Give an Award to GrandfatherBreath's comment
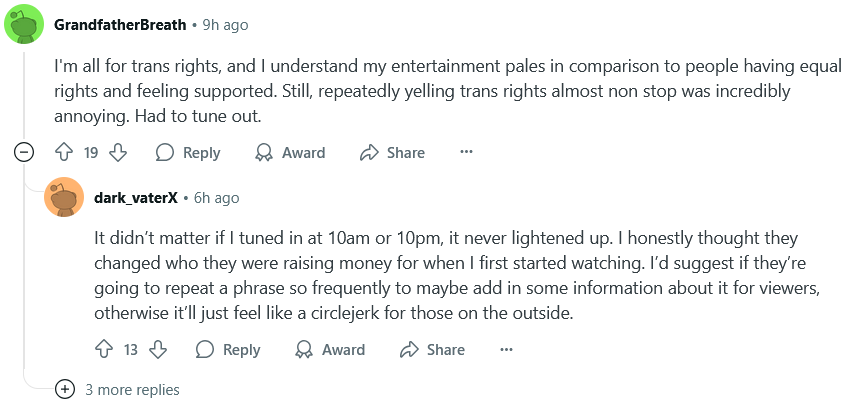845x408 pixels. [x=290, y=153]
